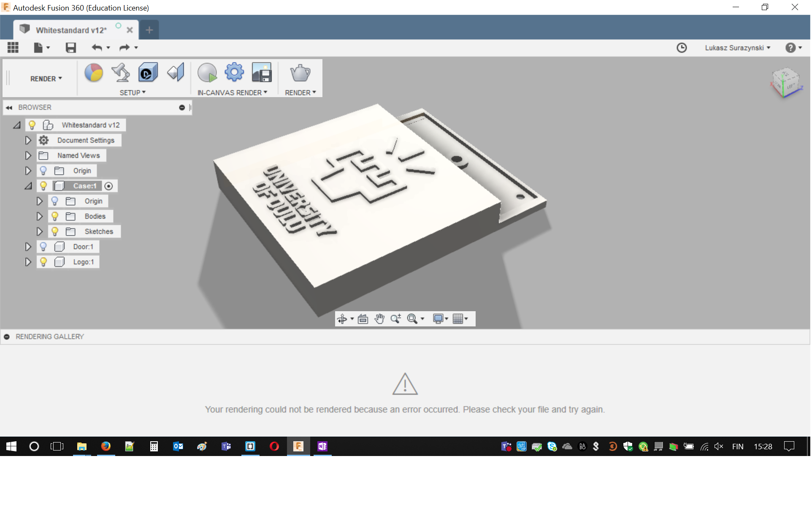Open the RENDER workspace dropdown
Image resolution: width=812 pixels, height=505 pixels.
[46, 79]
